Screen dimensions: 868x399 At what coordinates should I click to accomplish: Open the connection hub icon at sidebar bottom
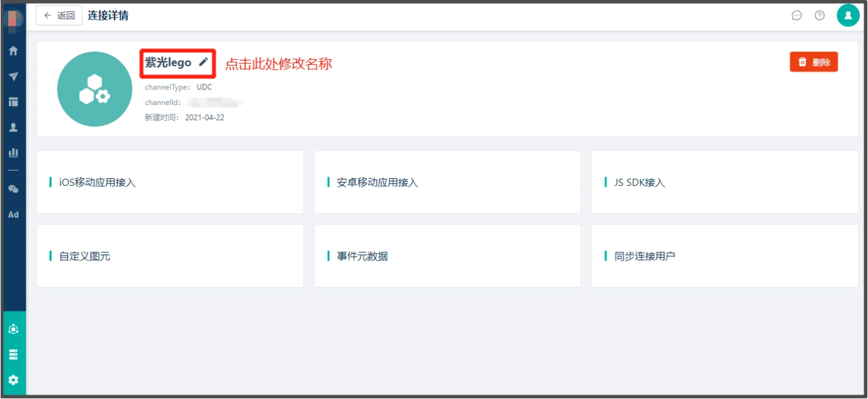click(13, 329)
